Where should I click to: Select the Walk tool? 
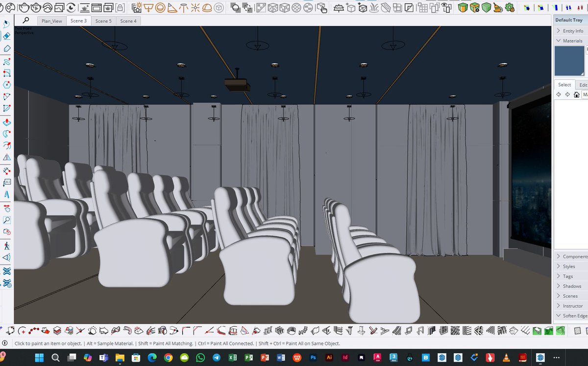tap(7, 246)
